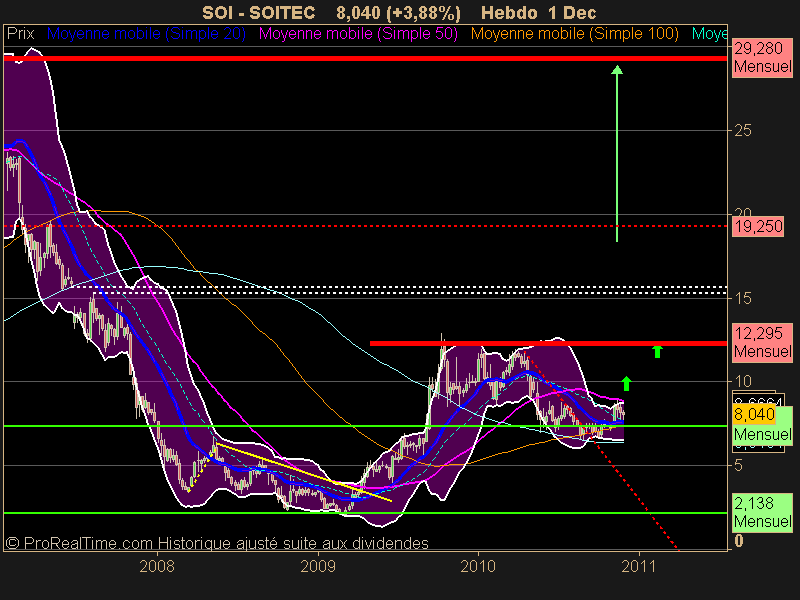Viewport: 800px width, 600px height.
Task: Click the 2008 label on time axis
Action: pyautogui.click(x=157, y=566)
